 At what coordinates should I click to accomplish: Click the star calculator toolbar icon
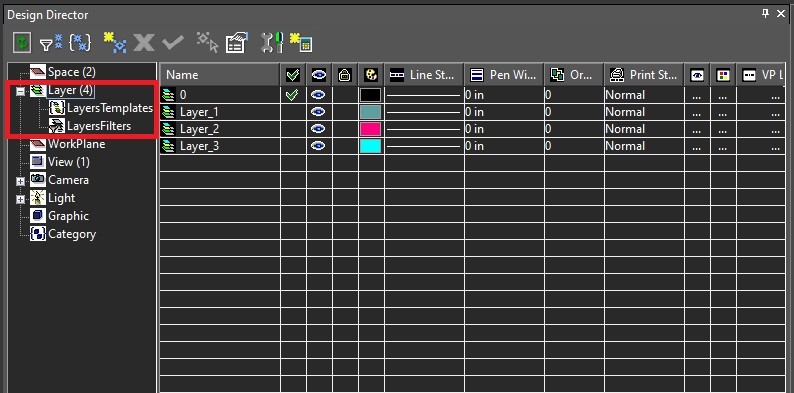click(x=301, y=44)
